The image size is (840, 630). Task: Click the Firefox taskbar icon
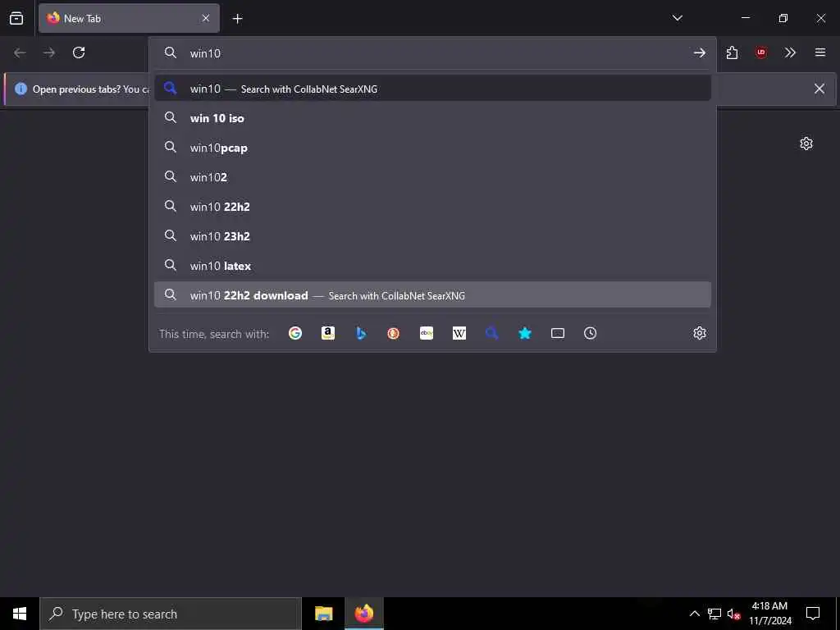(x=363, y=614)
